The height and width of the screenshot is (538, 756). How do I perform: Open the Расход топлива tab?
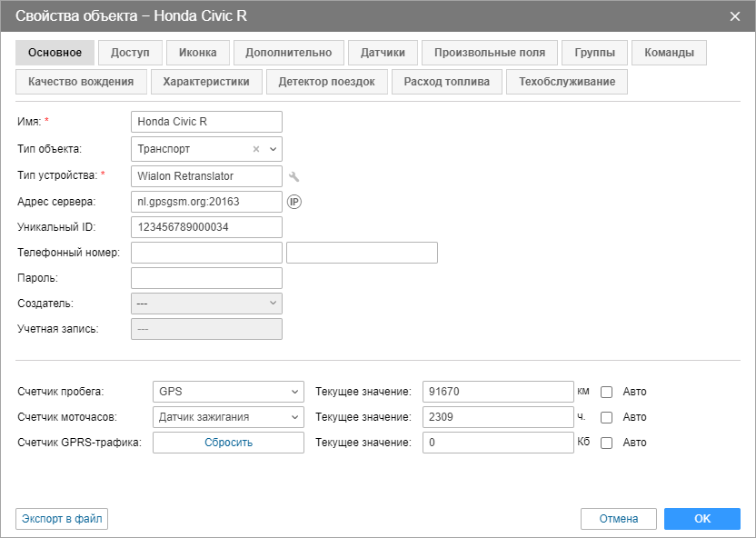(x=446, y=82)
